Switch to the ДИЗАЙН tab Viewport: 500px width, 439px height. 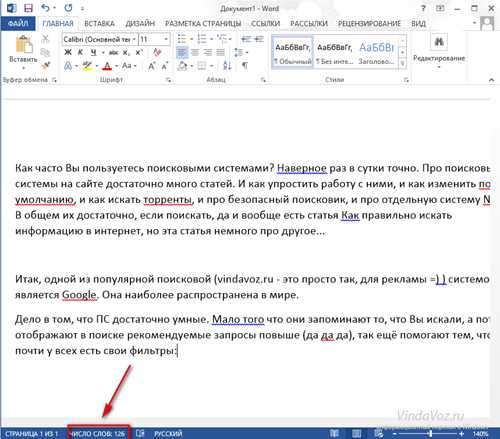[x=140, y=24]
